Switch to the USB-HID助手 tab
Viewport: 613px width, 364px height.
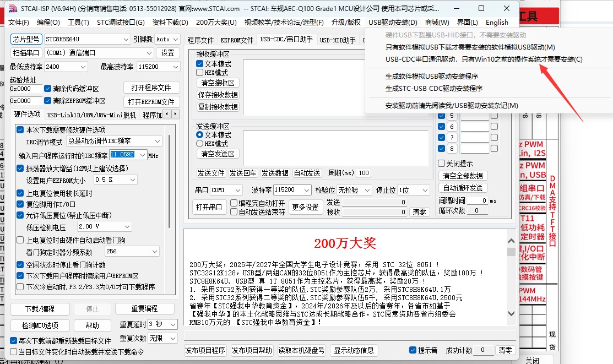pyautogui.click(x=338, y=40)
